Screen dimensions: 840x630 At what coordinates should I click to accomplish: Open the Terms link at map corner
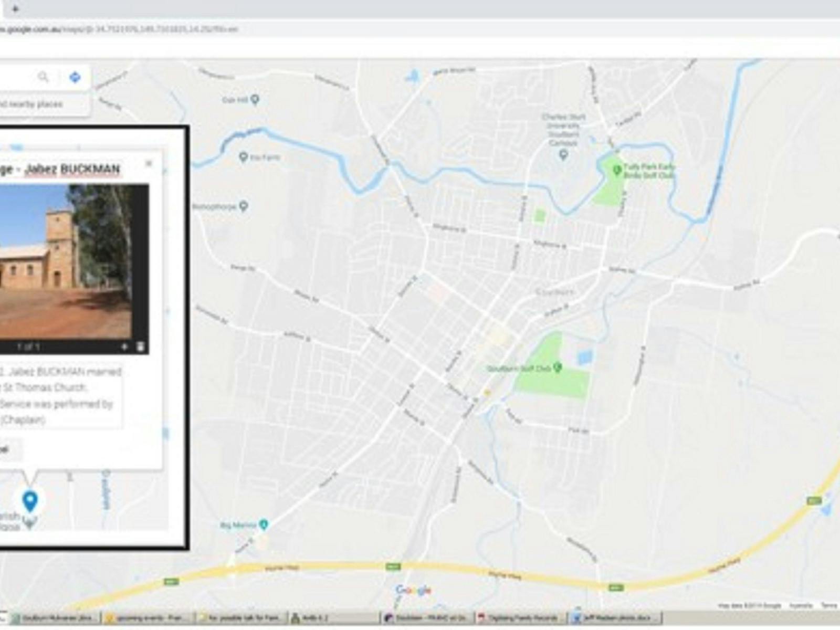pyautogui.click(x=829, y=605)
